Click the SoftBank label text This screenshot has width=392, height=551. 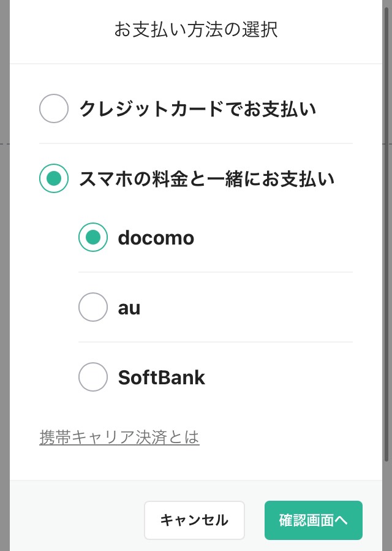[x=161, y=378]
